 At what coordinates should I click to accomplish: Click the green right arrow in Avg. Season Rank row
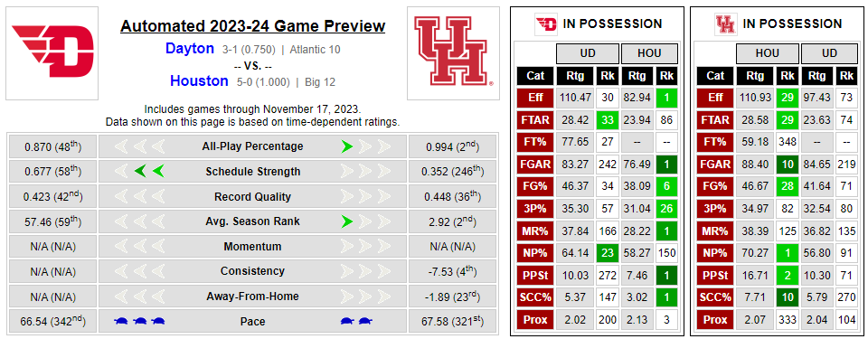coord(347,221)
